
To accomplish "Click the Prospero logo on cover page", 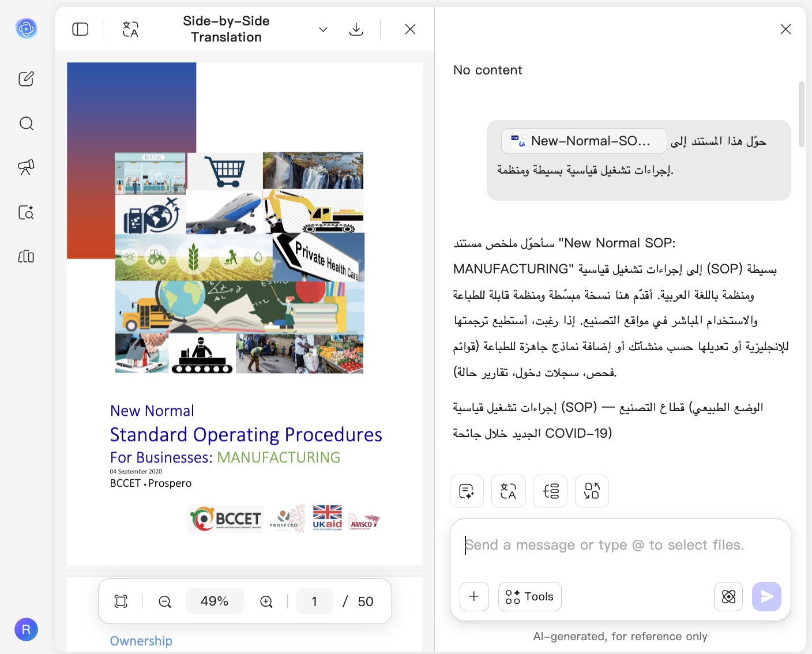I will click(287, 518).
